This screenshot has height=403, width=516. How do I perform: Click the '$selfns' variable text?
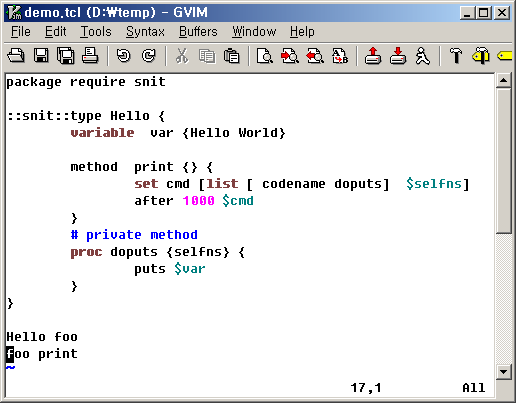pos(434,184)
